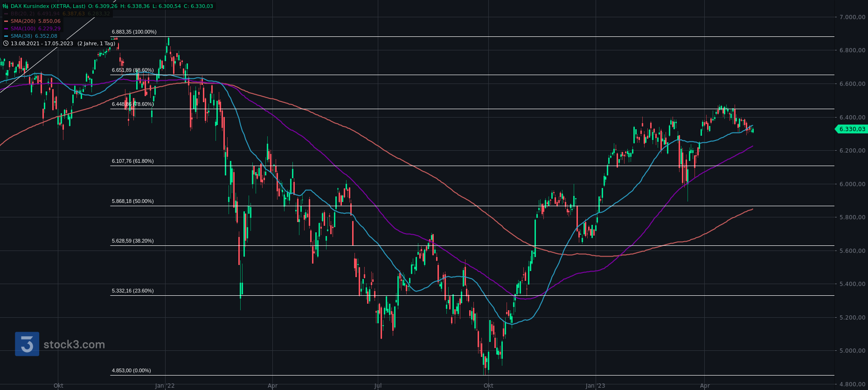Click the 6.400,00 price axis label

pyautogui.click(x=852, y=117)
